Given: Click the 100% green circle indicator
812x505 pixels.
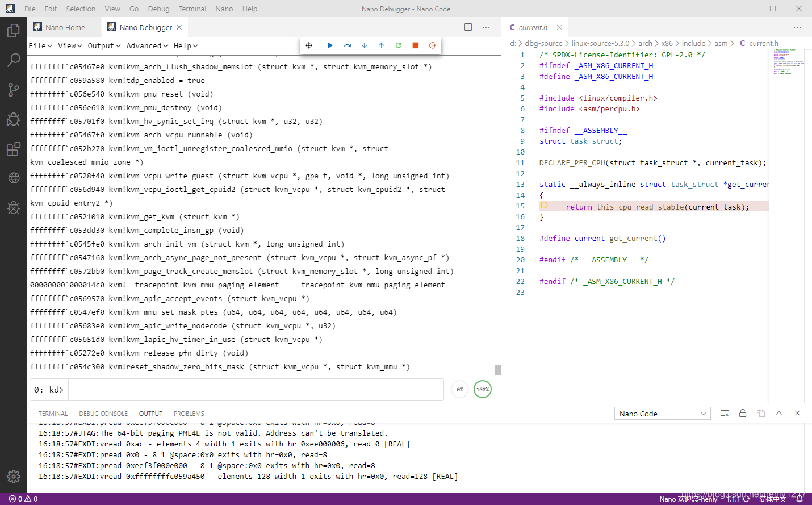Looking at the screenshot, I should pyautogui.click(x=483, y=390).
